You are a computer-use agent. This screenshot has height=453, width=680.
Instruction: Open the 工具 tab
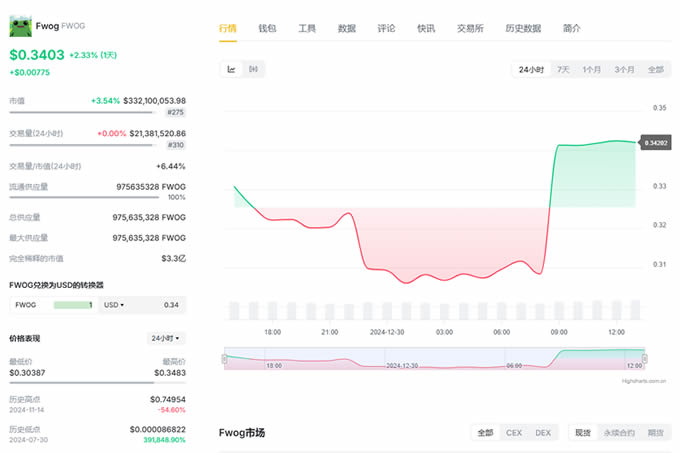coord(307,29)
